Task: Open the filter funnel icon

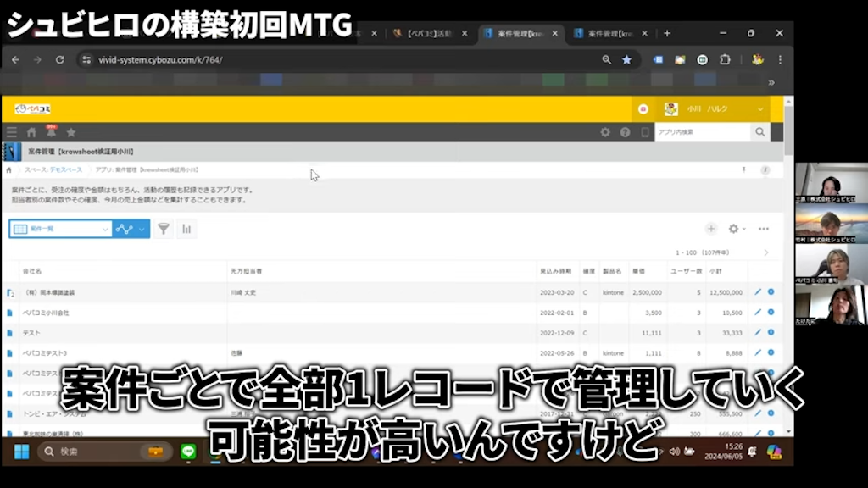Action: [164, 229]
